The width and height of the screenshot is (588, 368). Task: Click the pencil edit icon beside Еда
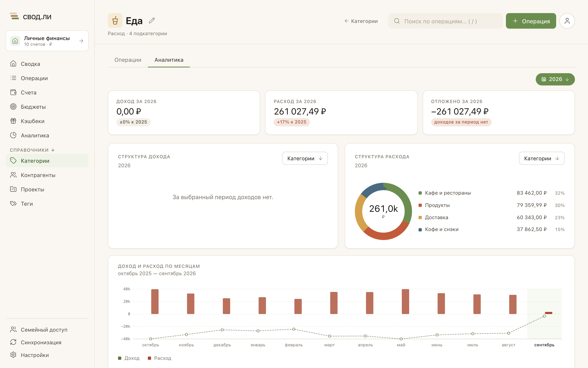[x=152, y=21]
